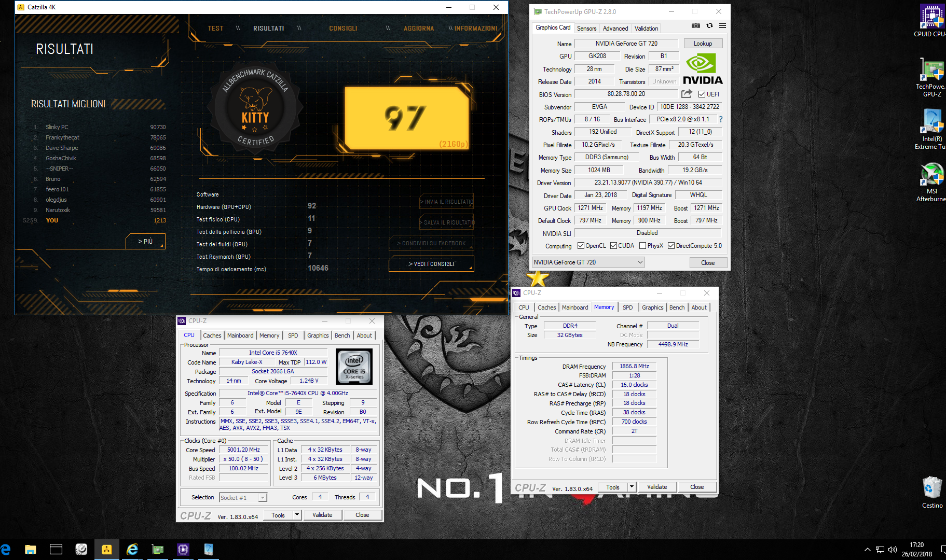Click the Core Speed 5001.20 MHz value
The width and height of the screenshot is (946, 560).
pyautogui.click(x=243, y=450)
